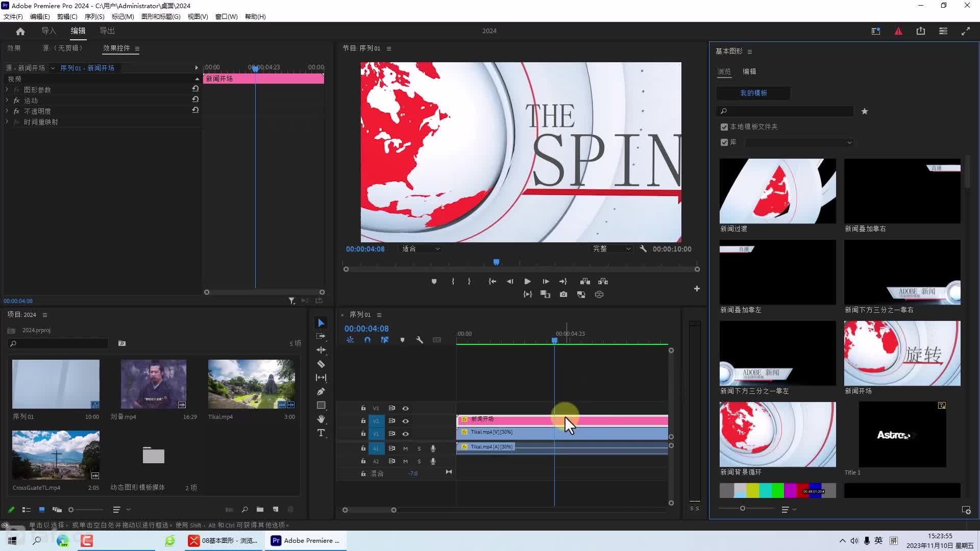Open the Graphics and Titles menu
980x551 pixels.
[161, 16]
